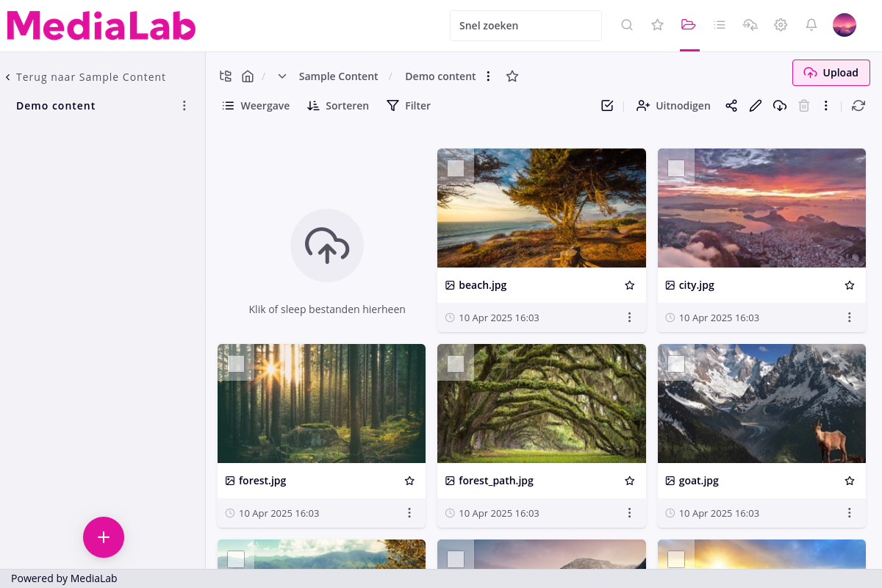Open favorites star icon in header
882x588 pixels.
click(658, 25)
